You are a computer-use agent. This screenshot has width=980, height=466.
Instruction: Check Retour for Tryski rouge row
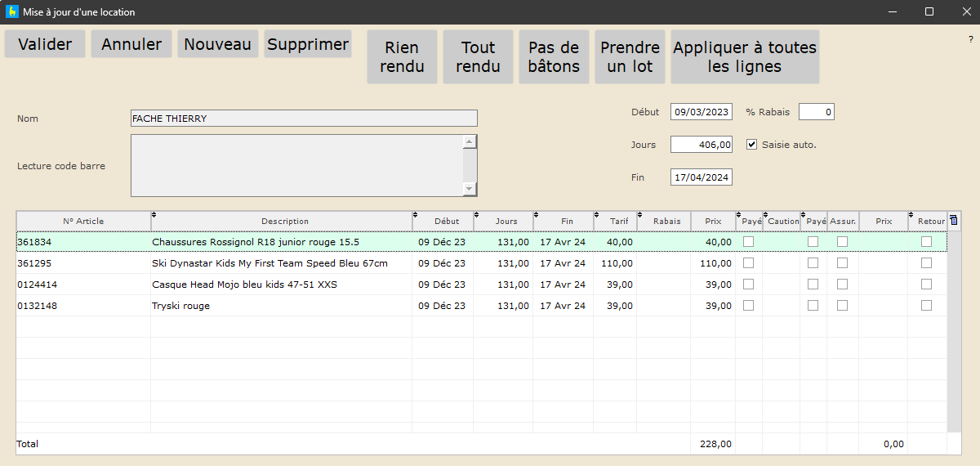click(926, 306)
